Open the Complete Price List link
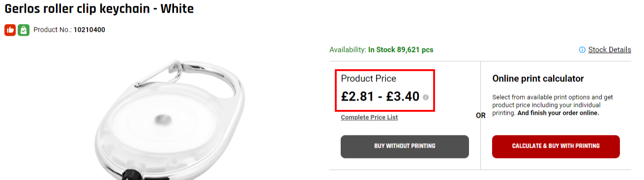Screen dimensions: 644x180 tap(369, 117)
